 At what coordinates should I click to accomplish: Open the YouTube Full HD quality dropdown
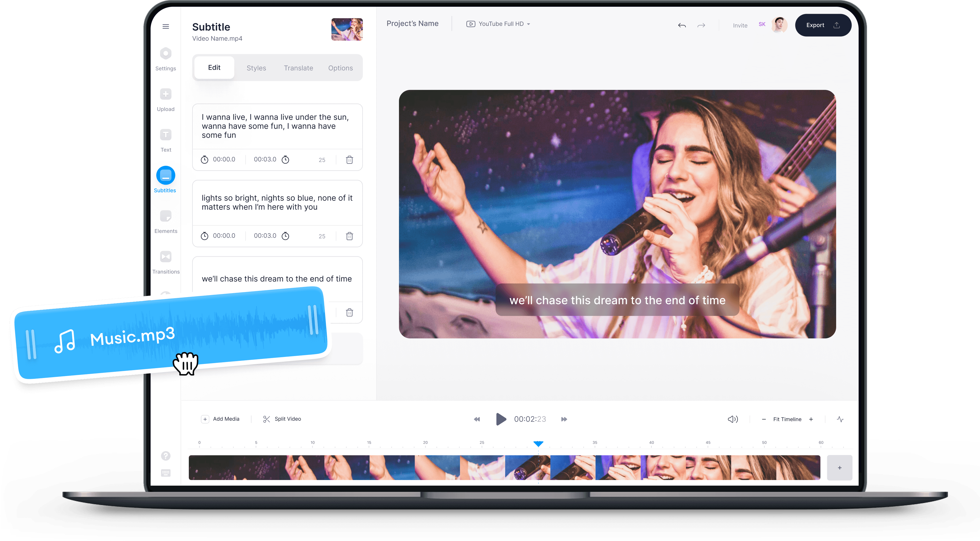pyautogui.click(x=498, y=24)
